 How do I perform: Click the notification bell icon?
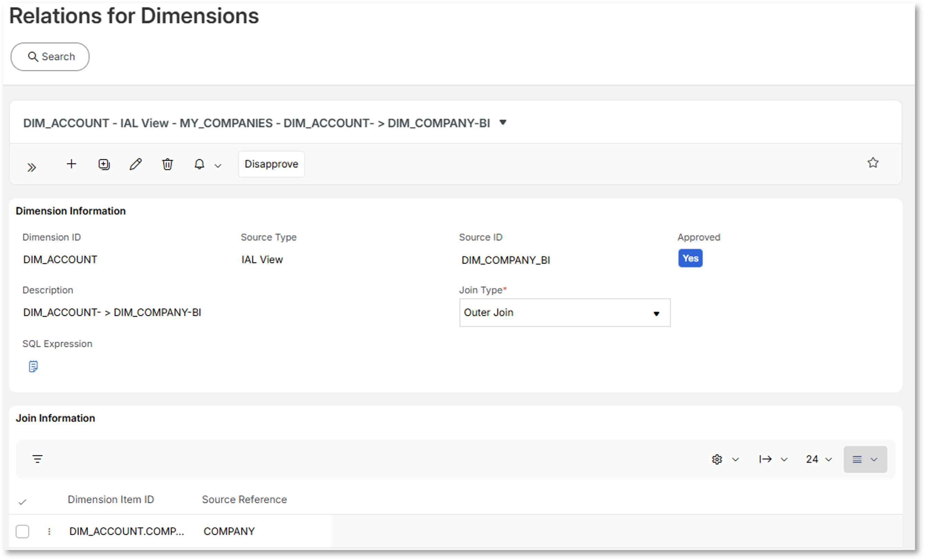tap(199, 164)
